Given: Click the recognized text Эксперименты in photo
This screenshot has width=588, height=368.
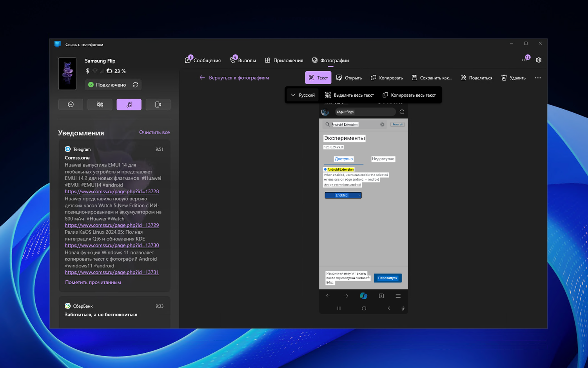Looking at the screenshot, I should (x=344, y=138).
